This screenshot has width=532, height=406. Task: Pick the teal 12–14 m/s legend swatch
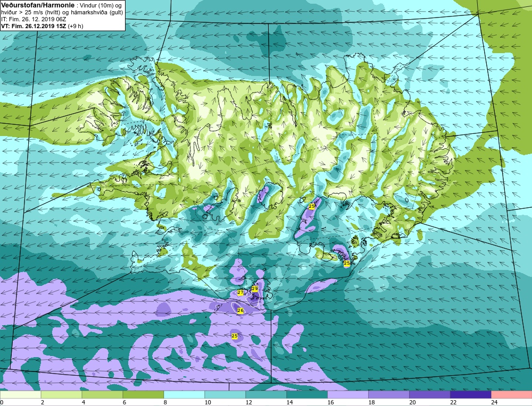(x=266, y=395)
